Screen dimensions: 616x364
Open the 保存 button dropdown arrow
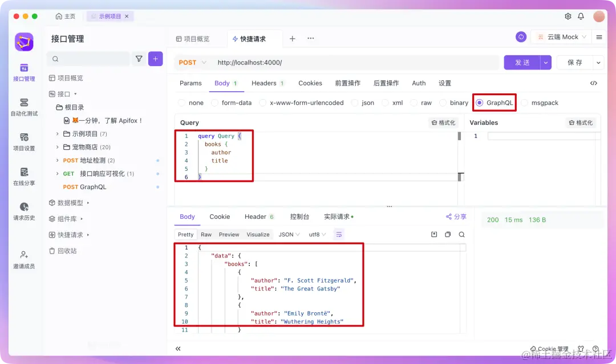(598, 62)
